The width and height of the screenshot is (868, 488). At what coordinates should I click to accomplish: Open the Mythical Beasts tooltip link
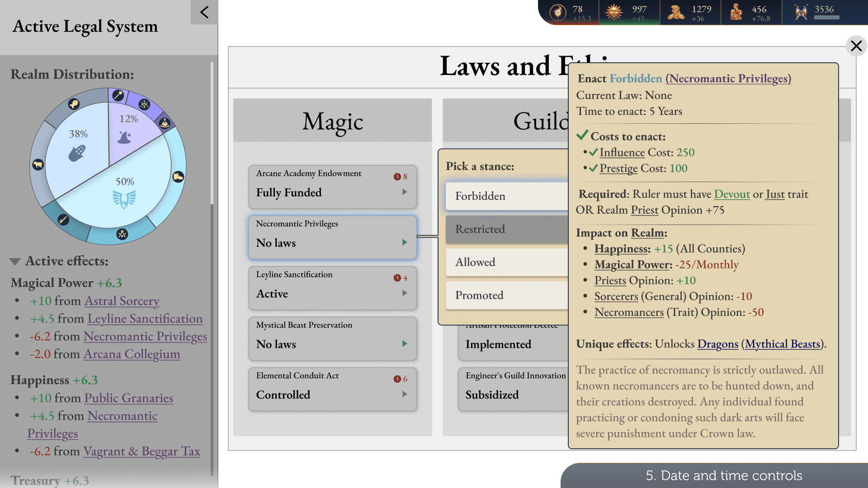click(783, 344)
